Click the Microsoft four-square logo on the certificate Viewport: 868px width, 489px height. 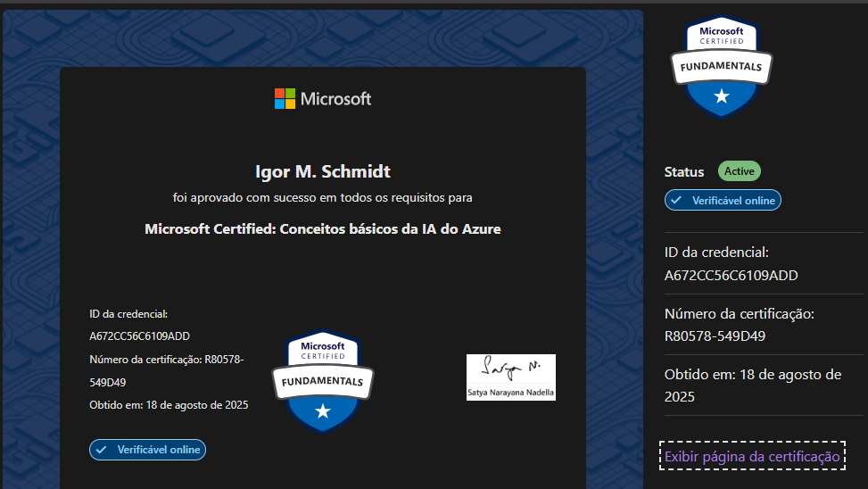(285, 98)
